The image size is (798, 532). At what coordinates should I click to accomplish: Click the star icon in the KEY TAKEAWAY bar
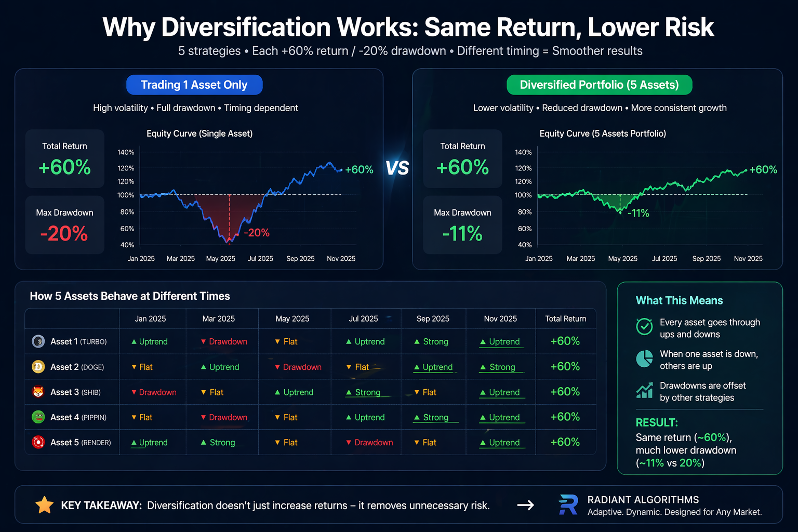point(45,504)
